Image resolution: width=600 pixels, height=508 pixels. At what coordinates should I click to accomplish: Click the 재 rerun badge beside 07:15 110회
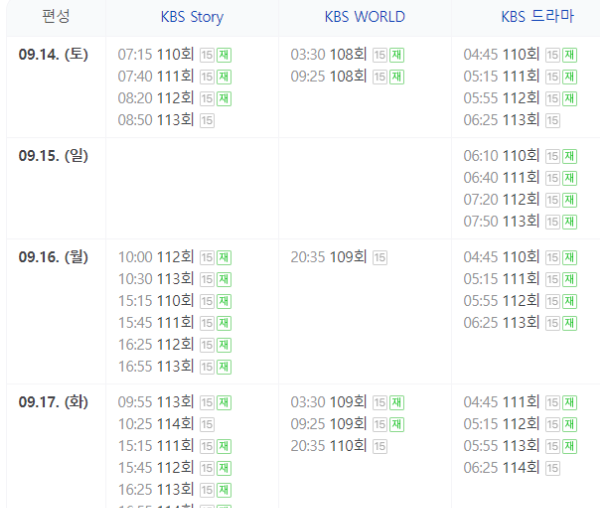tap(224, 55)
